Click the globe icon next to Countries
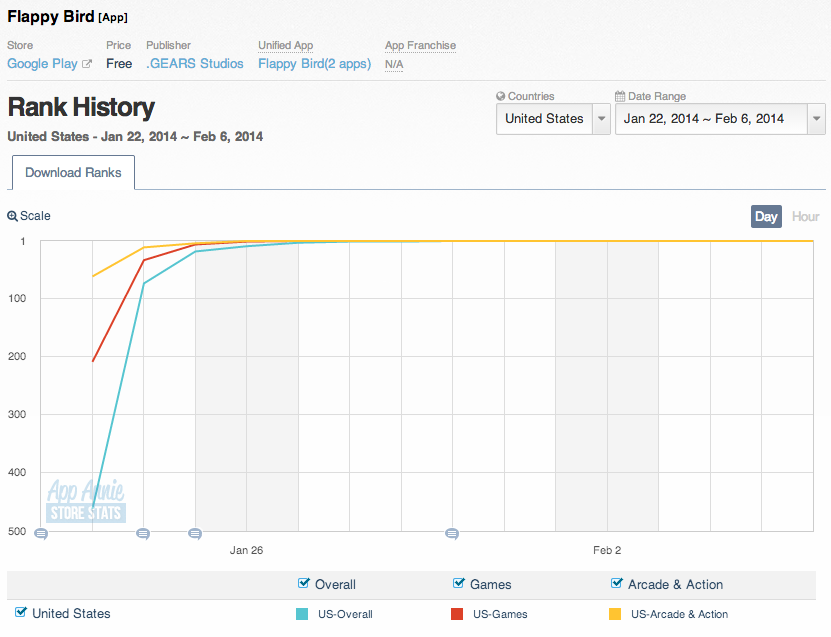This screenshot has height=637, width=831. 501,96
